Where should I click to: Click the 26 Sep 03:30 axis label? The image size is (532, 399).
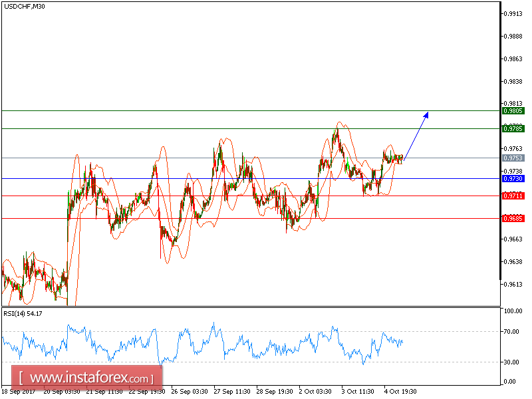[x=188, y=392]
